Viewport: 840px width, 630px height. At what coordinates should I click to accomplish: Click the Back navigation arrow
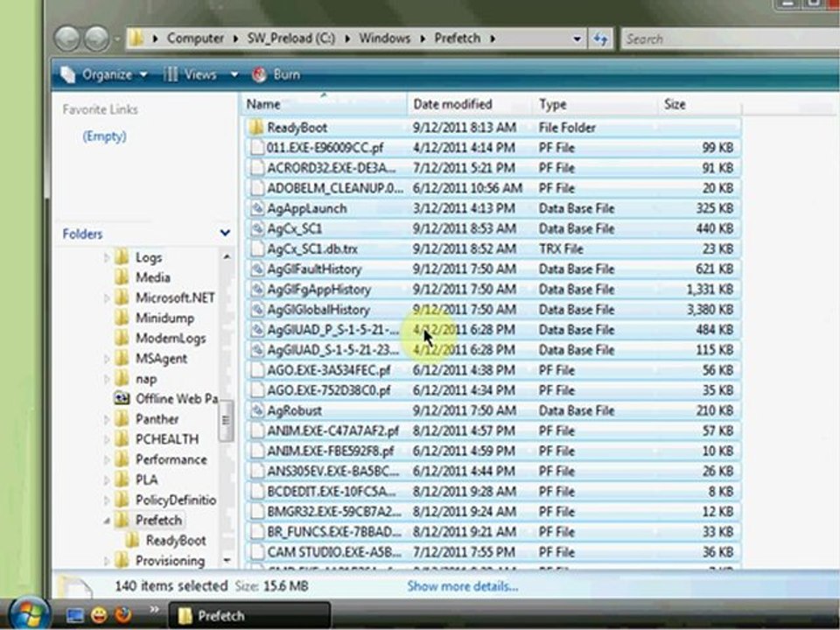pos(67,38)
